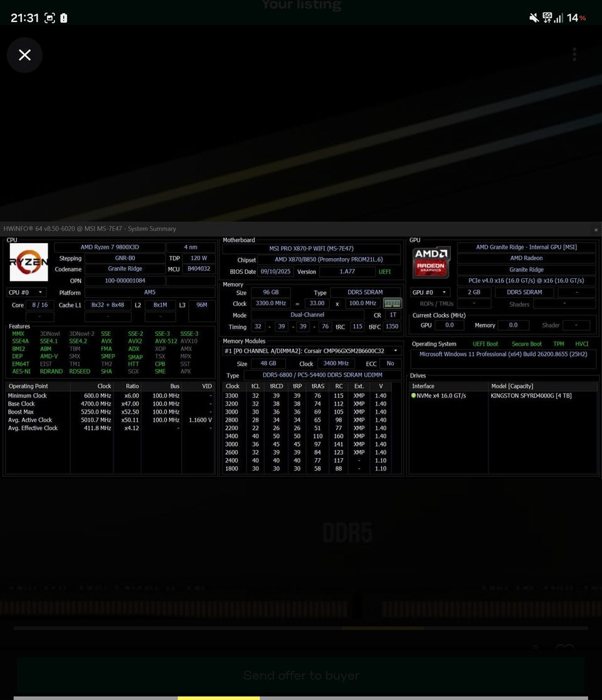Click the 8x32 + 8x48 L1 cache value
This screenshot has height=700, width=602.
point(108,305)
